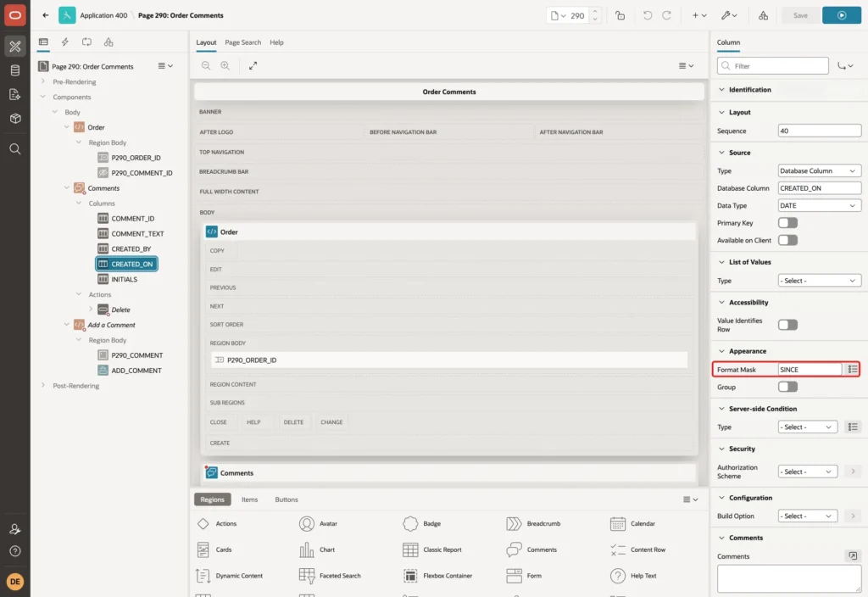Click the Application 400 breadcrumb link
The width and height of the screenshot is (868, 597).
pyautogui.click(x=103, y=15)
